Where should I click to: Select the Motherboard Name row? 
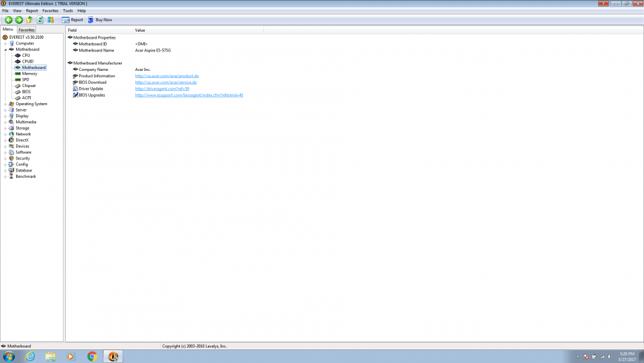point(122,50)
